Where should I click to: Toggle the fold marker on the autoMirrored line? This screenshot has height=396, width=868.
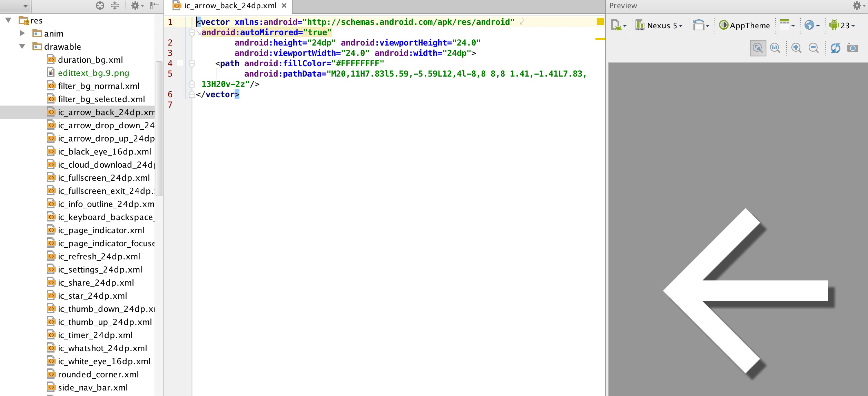pos(192,33)
